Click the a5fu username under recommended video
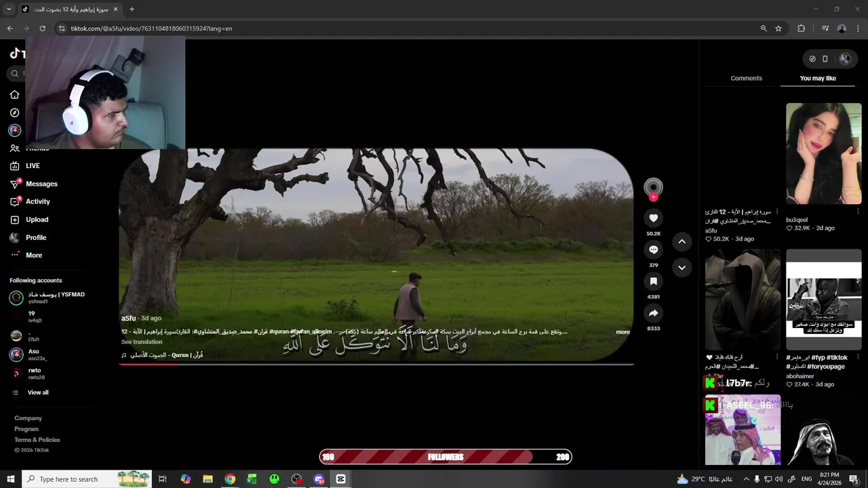This screenshot has height=488, width=868. coord(711,230)
